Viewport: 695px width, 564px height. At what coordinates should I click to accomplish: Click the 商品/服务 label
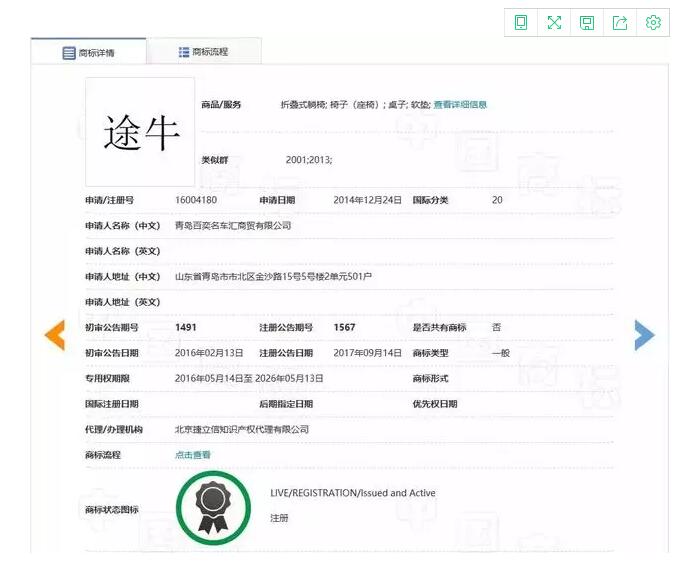pyautogui.click(x=221, y=105)
